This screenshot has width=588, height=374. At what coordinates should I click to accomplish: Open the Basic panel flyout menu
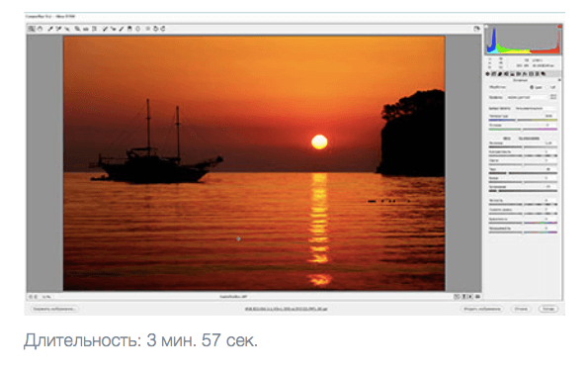pos(559,80)
